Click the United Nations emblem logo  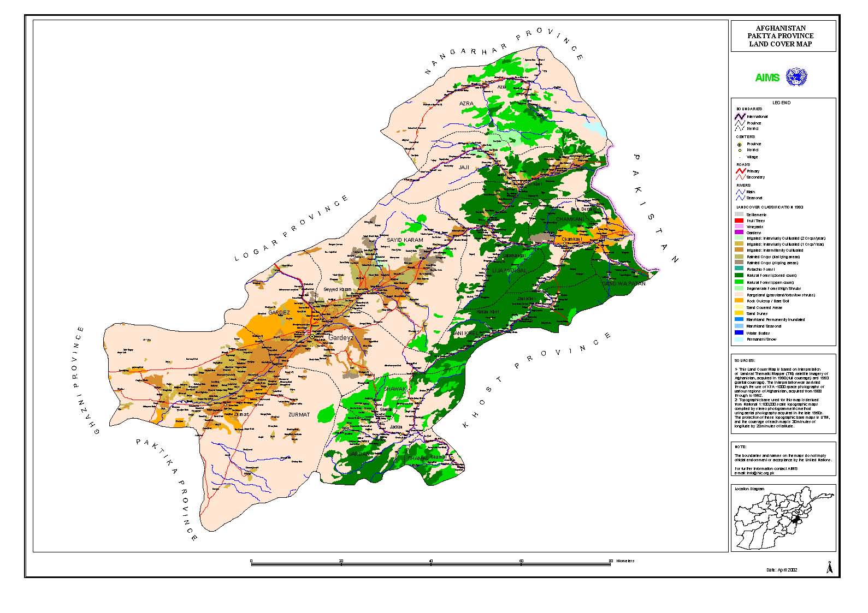[796, 77]
